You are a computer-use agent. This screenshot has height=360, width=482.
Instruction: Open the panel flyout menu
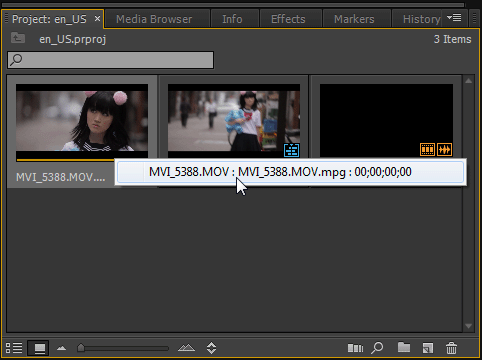[454, 18]
